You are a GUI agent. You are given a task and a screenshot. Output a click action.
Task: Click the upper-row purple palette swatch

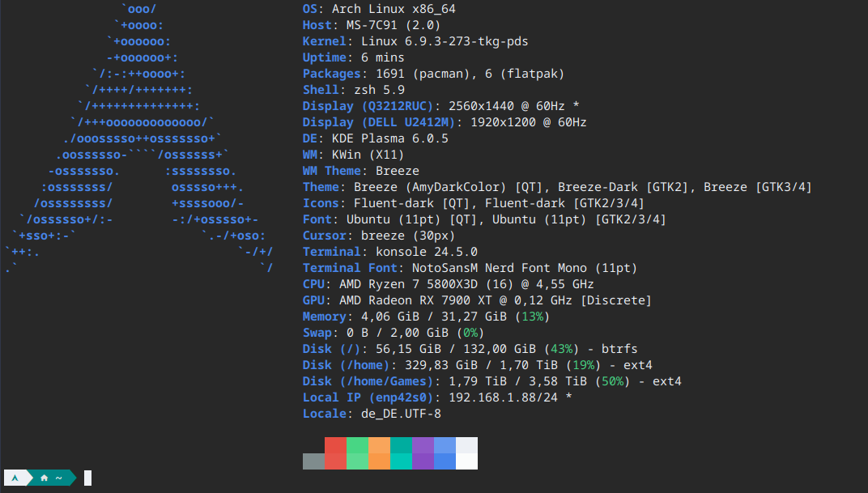423,445
